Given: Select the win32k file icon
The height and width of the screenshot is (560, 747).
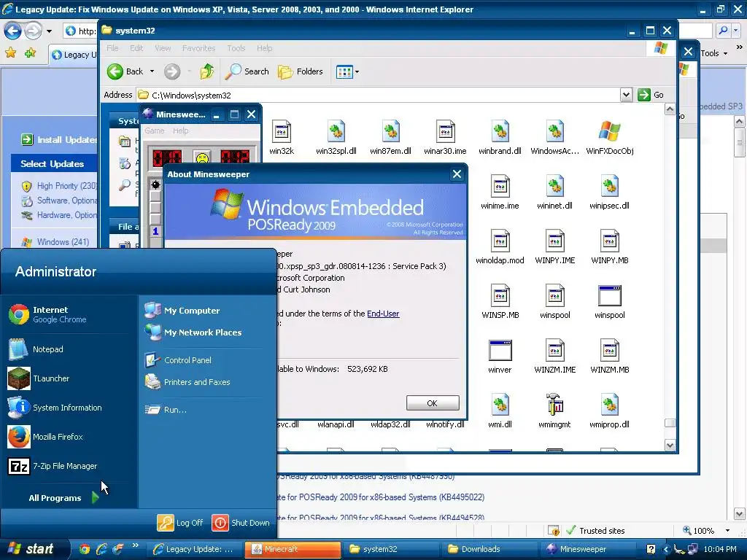Looking at the screenshot, I should click(x=282, y=138).
